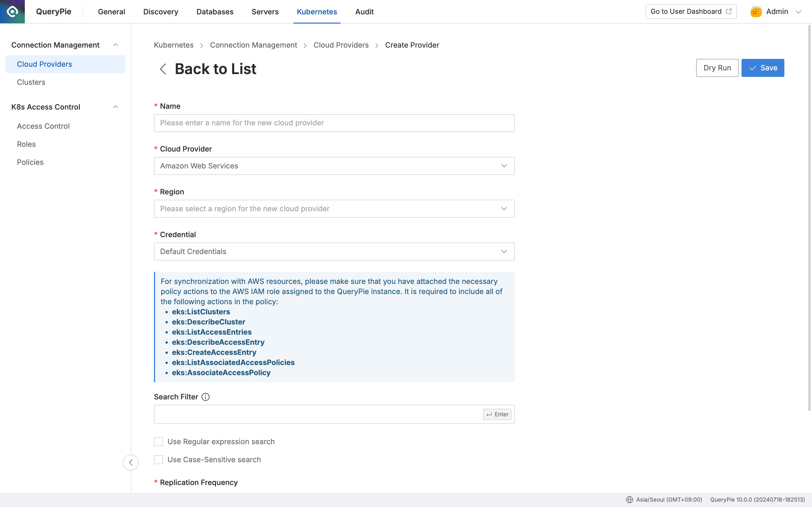This screenshot has width=812, height=507.
Task: Click the Admin avatar icon
Action: click(x=755, y=11)
